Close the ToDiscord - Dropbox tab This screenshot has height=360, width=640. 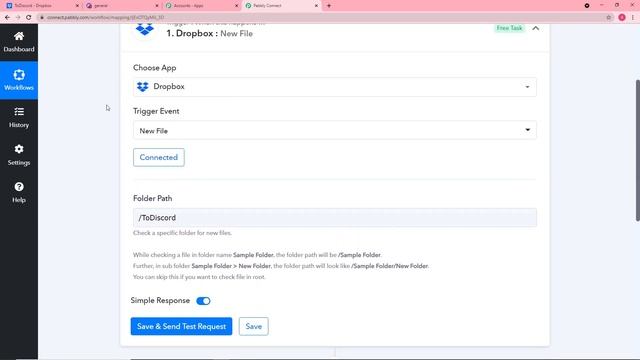[77, 6]
